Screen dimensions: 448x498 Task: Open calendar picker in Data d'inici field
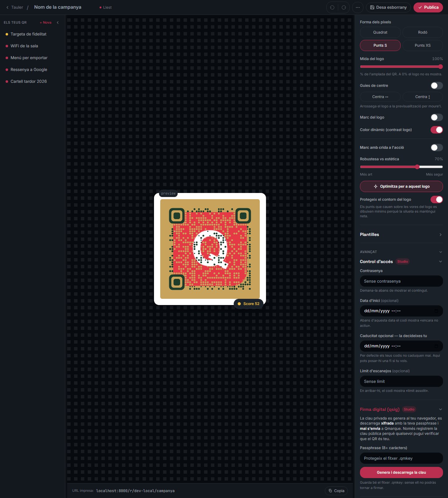[436, 311]
